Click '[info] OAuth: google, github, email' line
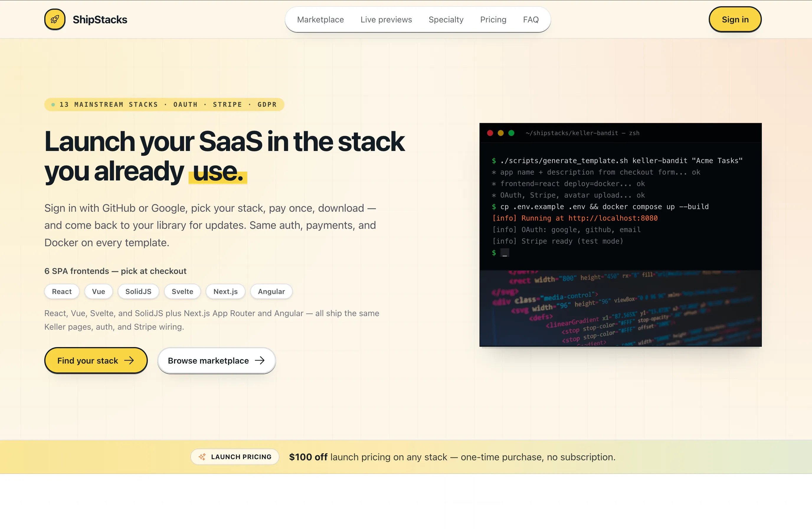Viewport: 812px width, 529px height. pos(566,229)
